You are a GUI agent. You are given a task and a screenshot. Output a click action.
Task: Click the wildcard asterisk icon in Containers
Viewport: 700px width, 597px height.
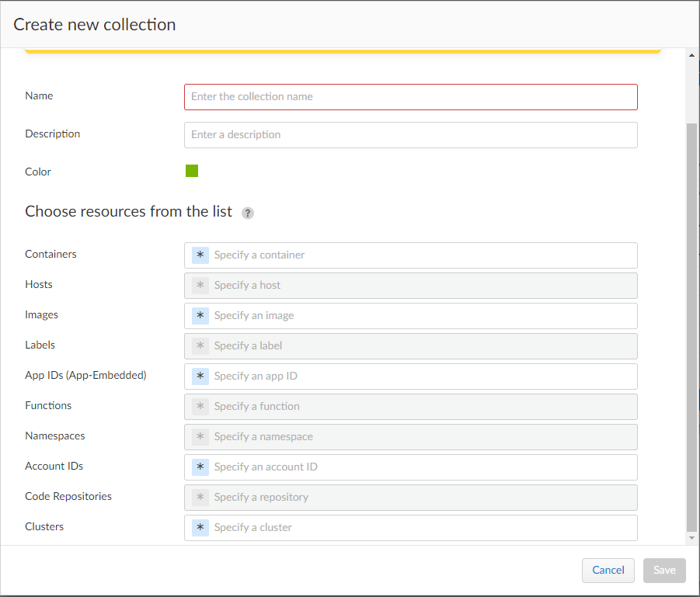[x=200, y=255]
